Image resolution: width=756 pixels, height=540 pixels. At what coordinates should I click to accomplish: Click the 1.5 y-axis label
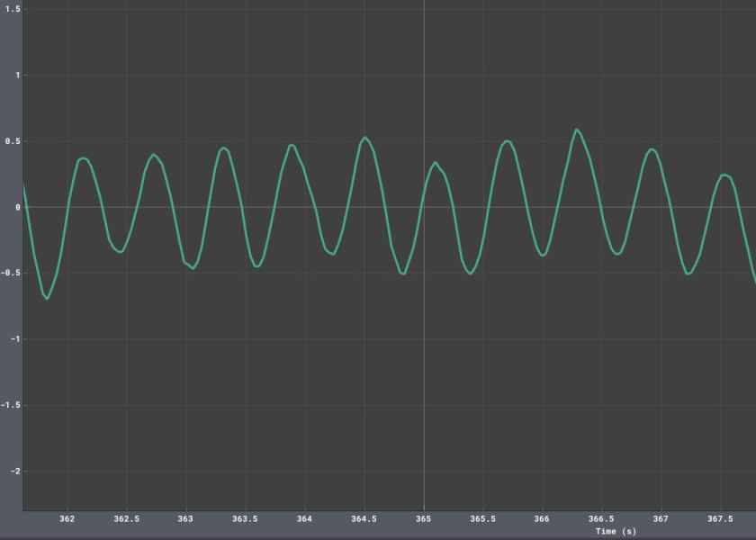pos(13,9)
